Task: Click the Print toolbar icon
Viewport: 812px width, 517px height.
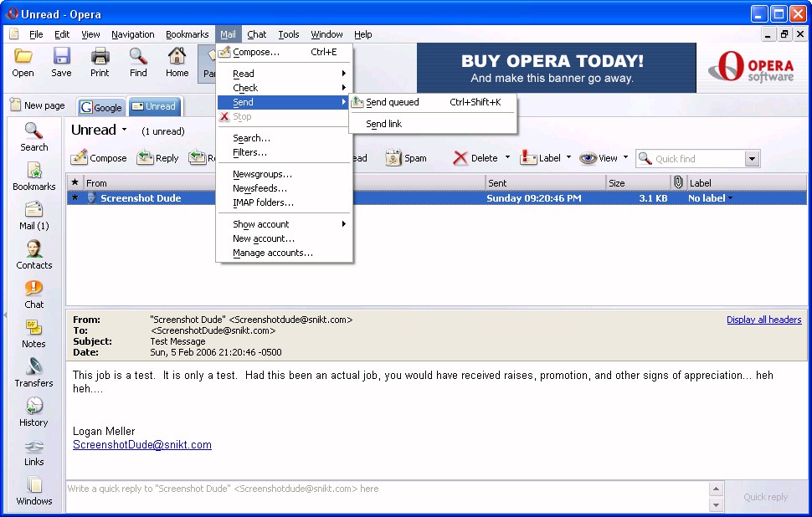Action: 100,63
